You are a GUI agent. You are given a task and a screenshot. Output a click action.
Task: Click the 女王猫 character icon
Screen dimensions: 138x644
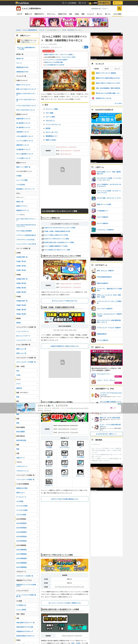[65, 453]
